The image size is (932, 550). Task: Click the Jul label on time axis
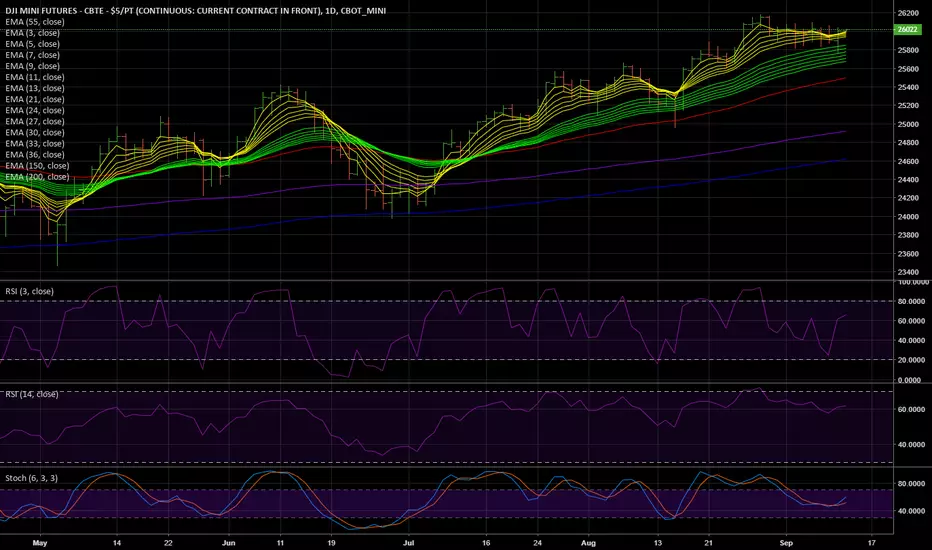pos(408,543)
